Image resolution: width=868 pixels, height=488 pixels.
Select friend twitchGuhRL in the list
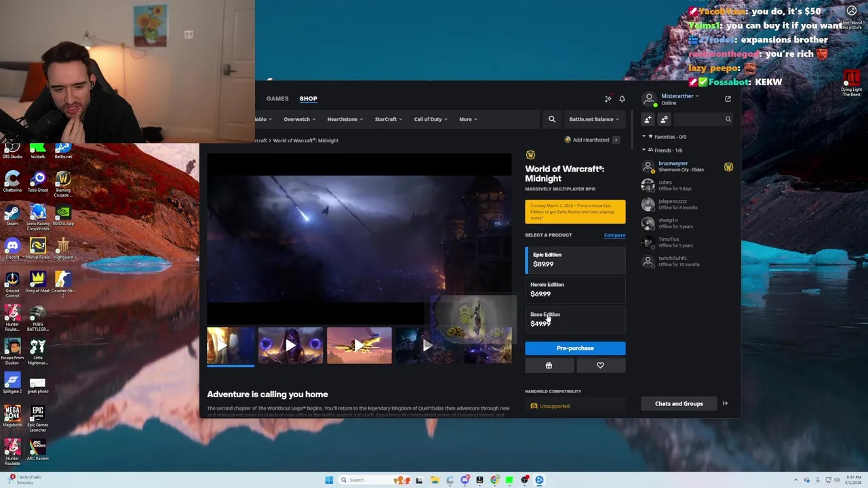click(x=687, y=261)
